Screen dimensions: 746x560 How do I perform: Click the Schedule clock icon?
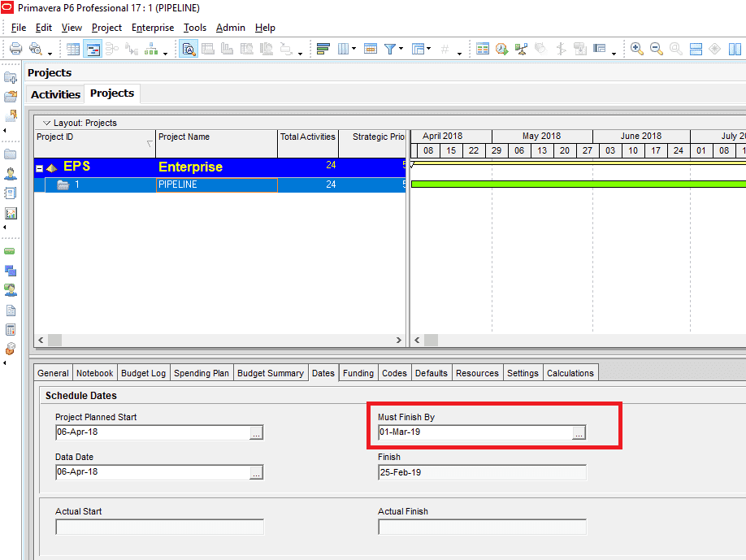(x=502, y=49)
